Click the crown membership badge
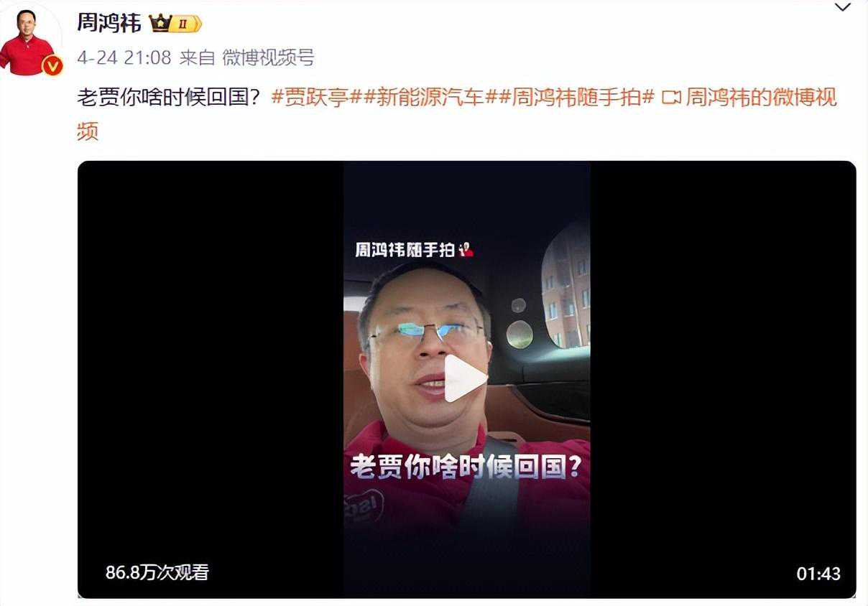Screen dimensions: 868x606 175,24
